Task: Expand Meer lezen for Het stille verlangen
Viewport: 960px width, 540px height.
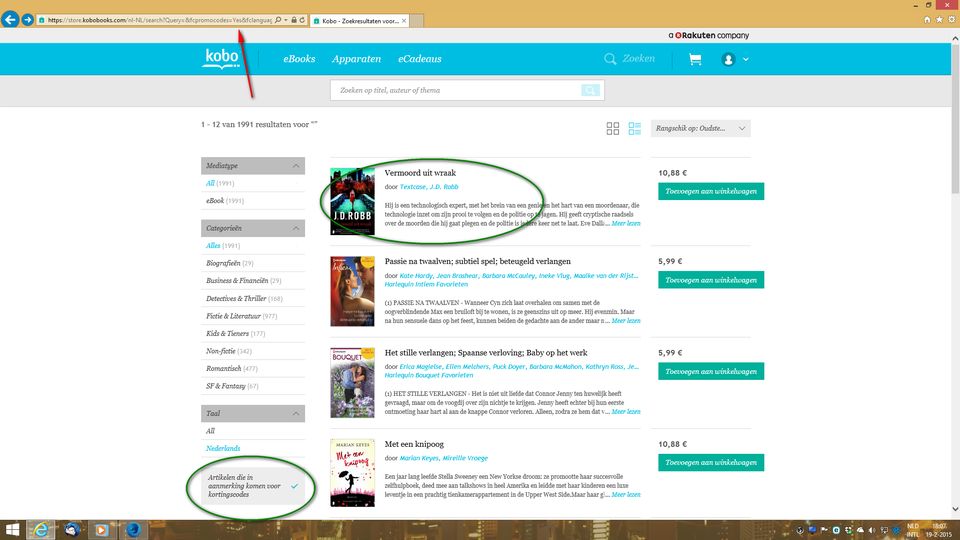Action: (626, 411)
